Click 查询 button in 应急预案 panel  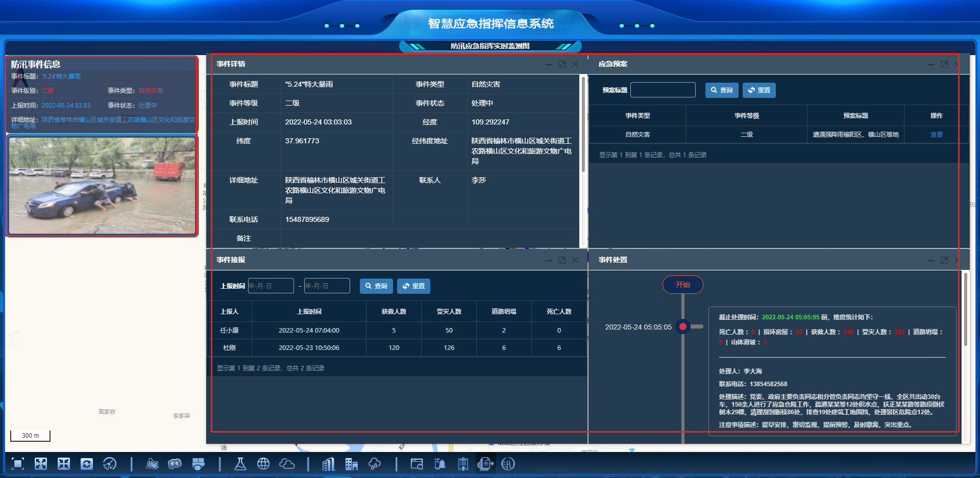point(722,90)
